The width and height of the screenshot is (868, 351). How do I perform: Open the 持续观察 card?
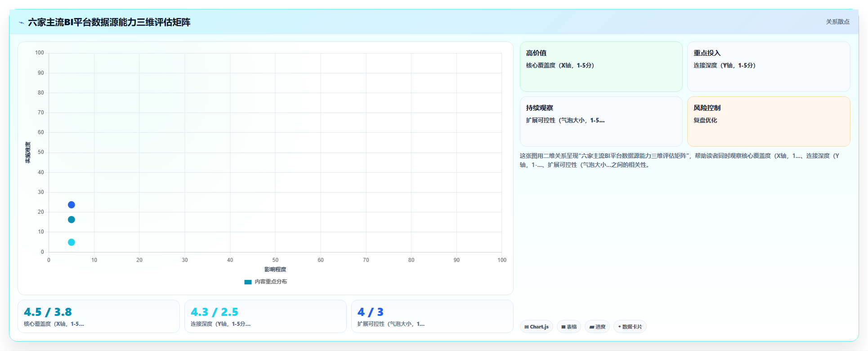coord(601,121)
